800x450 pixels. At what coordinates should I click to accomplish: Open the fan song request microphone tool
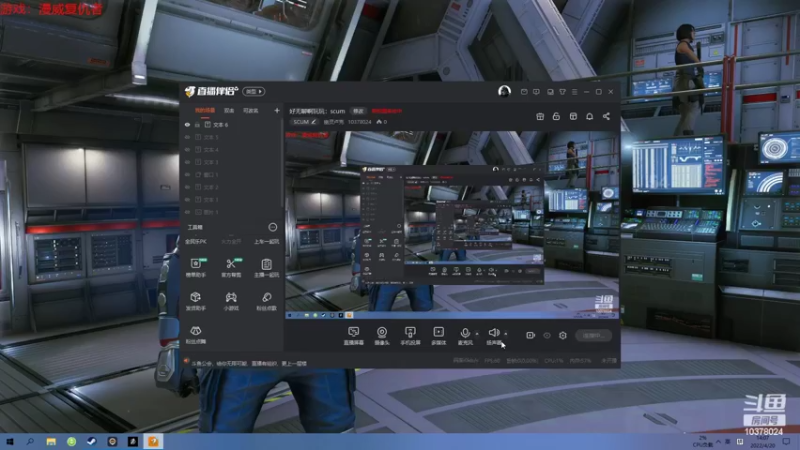(266, 301)
